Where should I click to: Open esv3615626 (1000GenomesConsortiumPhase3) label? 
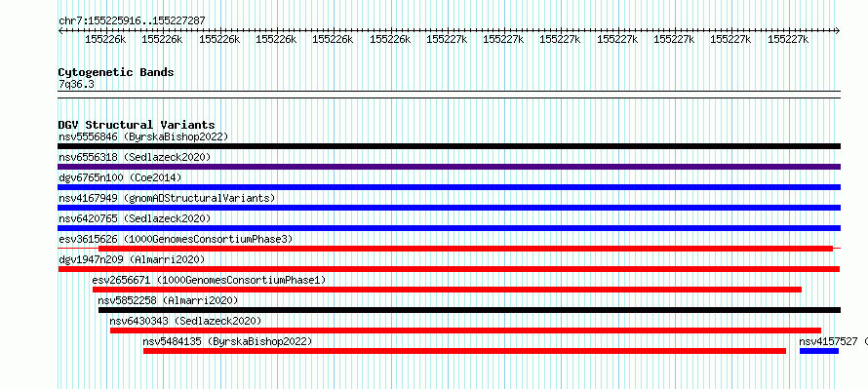pos(176,239)
